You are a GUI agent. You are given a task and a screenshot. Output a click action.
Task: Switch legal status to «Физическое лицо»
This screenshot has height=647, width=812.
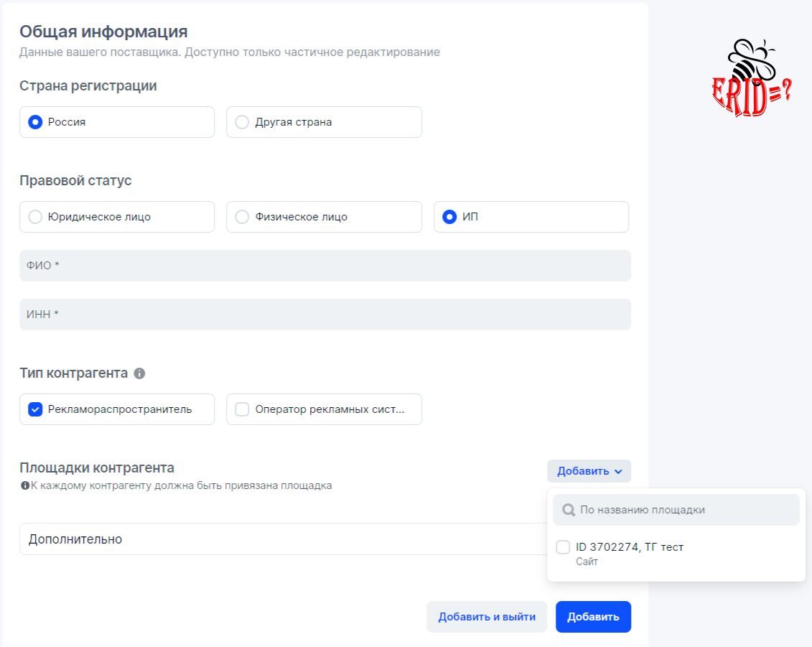[x=241, y=216]
